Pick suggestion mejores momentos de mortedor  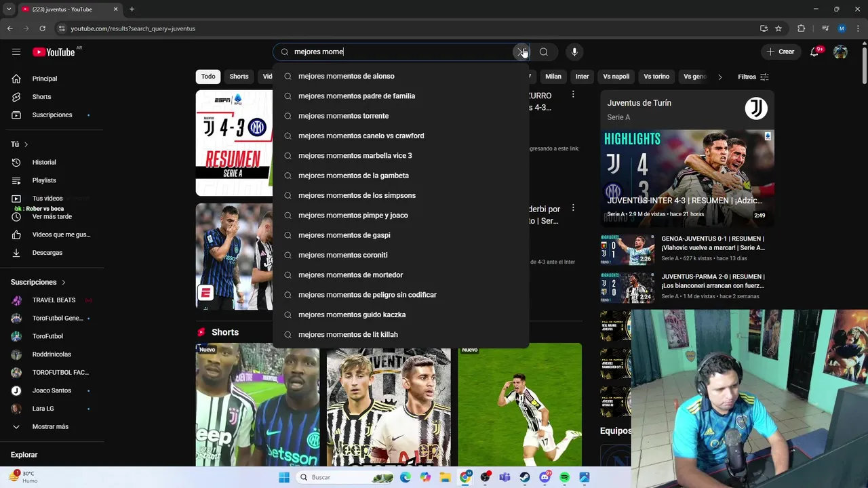(x=401, y=274)
